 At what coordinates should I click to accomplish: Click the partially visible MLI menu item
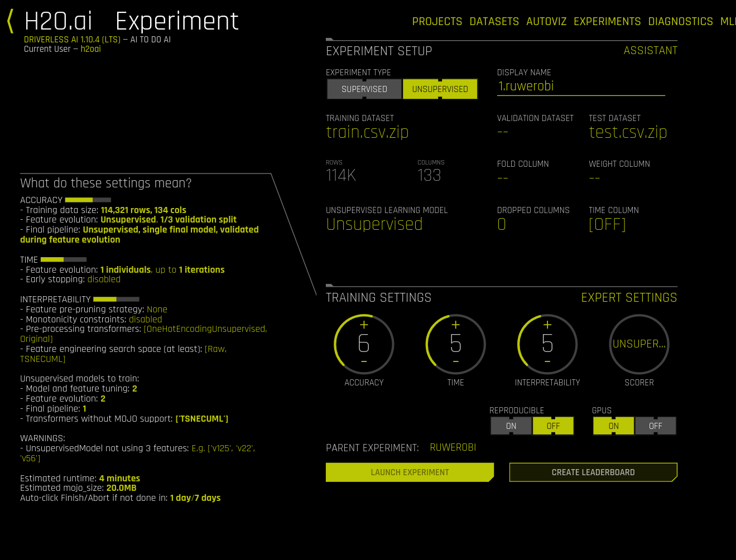point(728,22)
